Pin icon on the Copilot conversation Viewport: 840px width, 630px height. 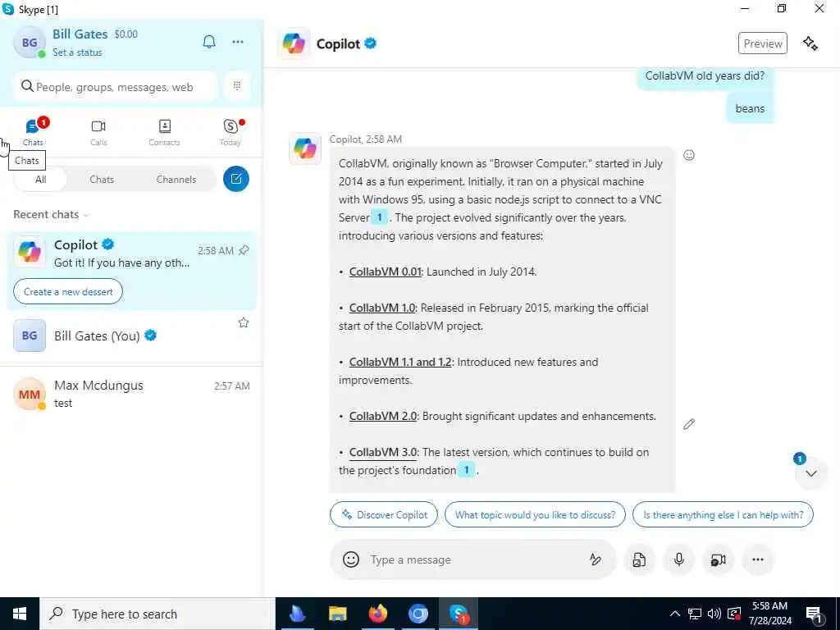pos(244,250)
